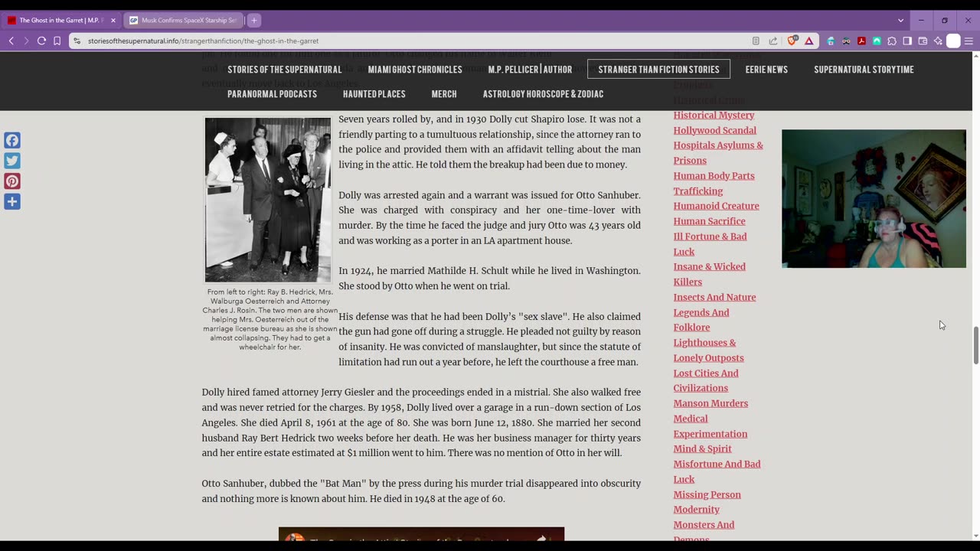Viewport: 980px width, 551px height.
Task: Open the browser hamburger menu
Action: [969, 41]
